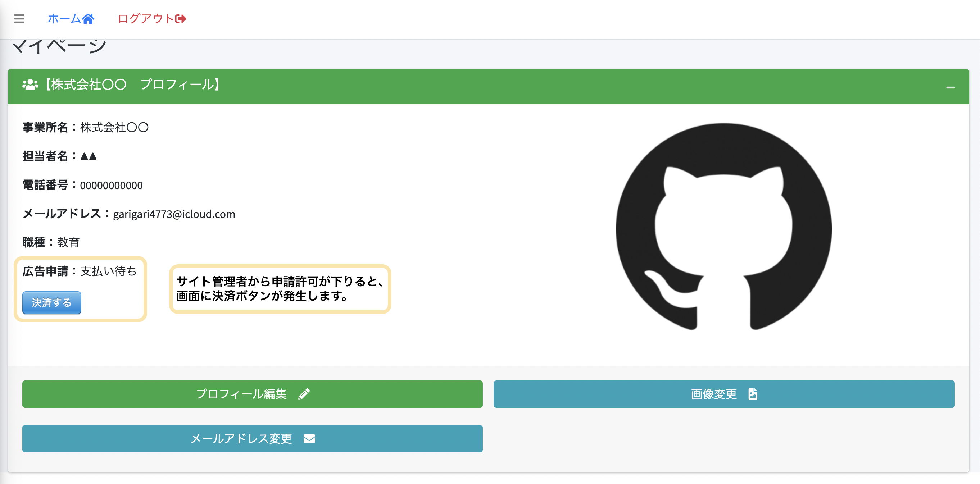Image resolution: width=980 pixels, height=484 pixels.
Task: Open the hamburger navigation menu
Action: pos(19,18)
